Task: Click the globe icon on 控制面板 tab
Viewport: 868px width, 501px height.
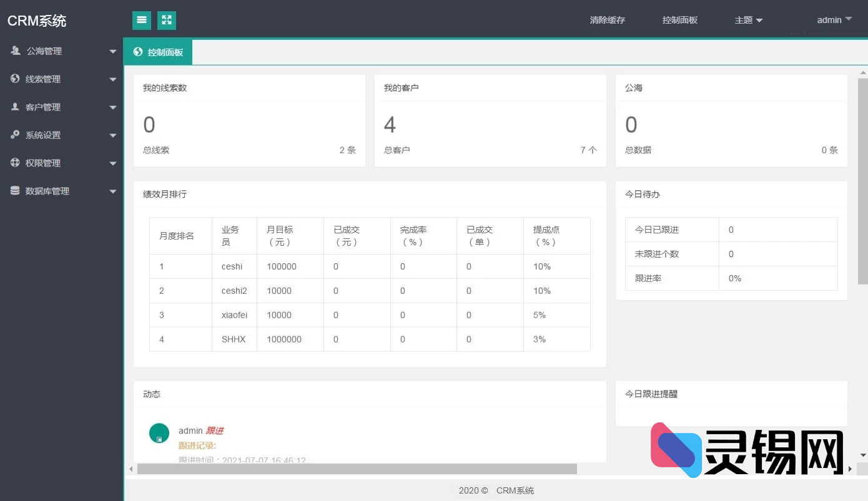Action: (x=137, y=52)
